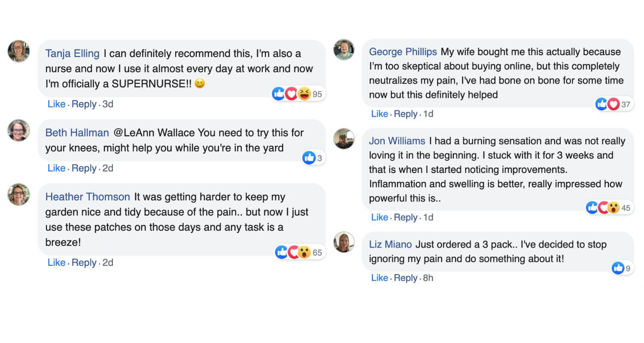Click the wow reaction on Jon Williams' comment
644x343 pixels.
click(x=614, y=208)
